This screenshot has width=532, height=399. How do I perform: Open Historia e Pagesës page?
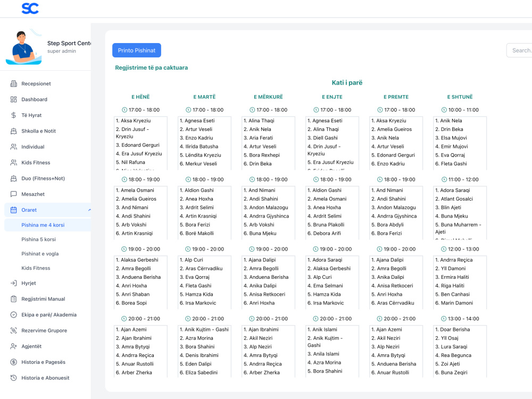click(x=44, y=362)
